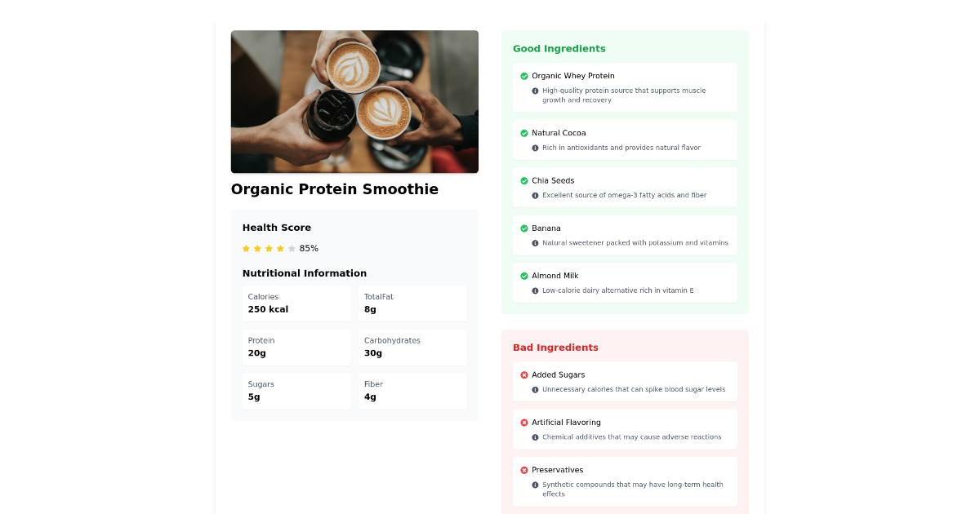
Task: Click the fourth star in the Health Score rating
Action: 280,248
